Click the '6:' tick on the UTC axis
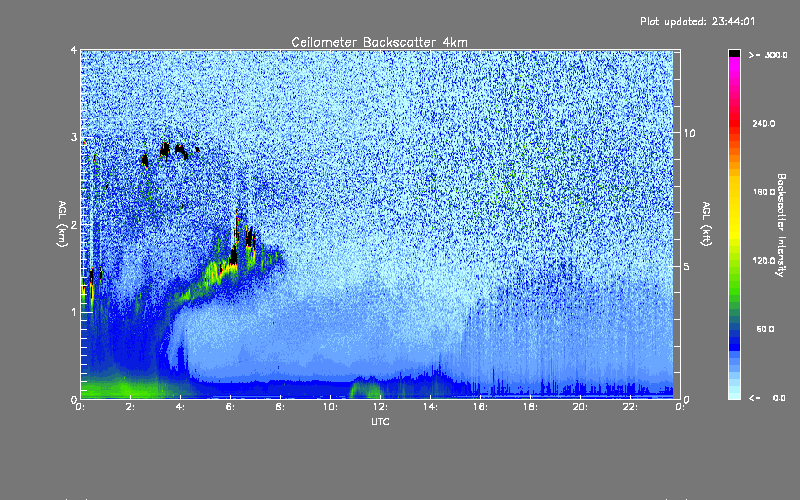This screenshot has height=500, width=800. [x=230, y=407]
